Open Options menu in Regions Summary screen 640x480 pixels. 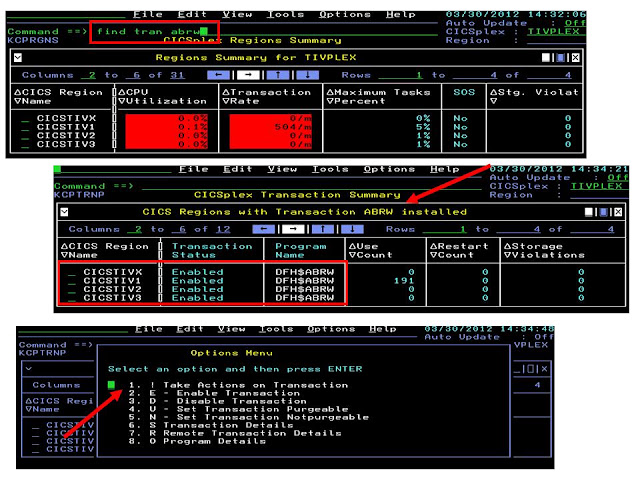(345, 15)
